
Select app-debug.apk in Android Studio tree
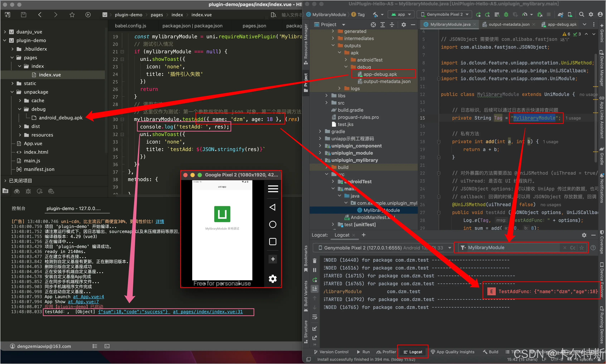380,74
